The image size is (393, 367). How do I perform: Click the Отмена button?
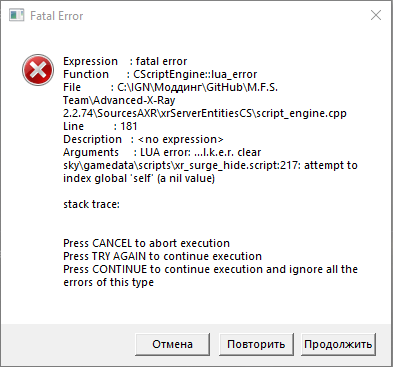pos(172,344)
